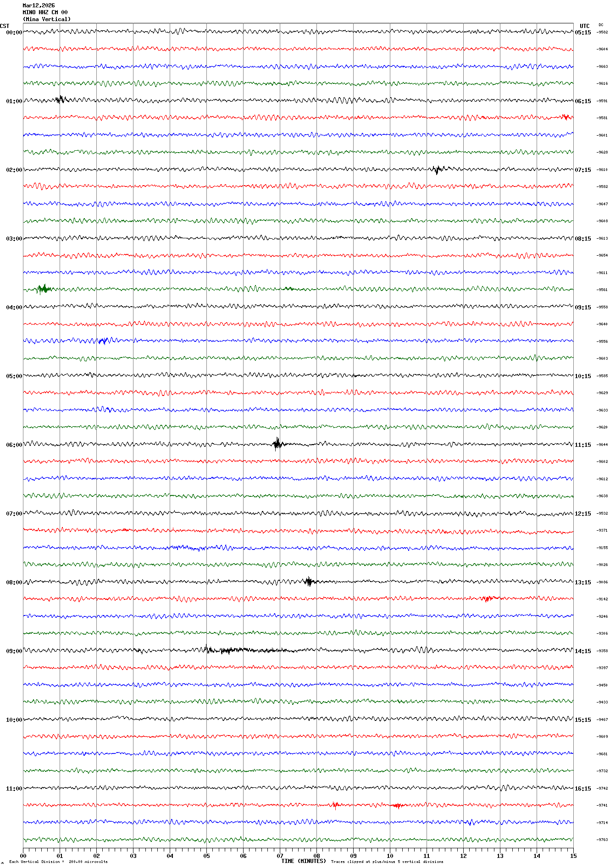Image resolution: width=610 pixels, height=868 pixels.
Task: Click the Mar12,2026 date header
Action: coord(39,5)
